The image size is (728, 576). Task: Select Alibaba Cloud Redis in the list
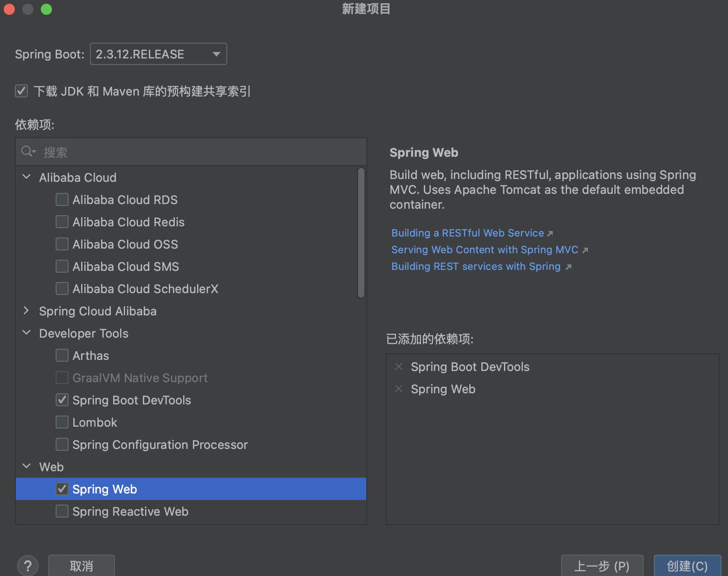point(128,222)
